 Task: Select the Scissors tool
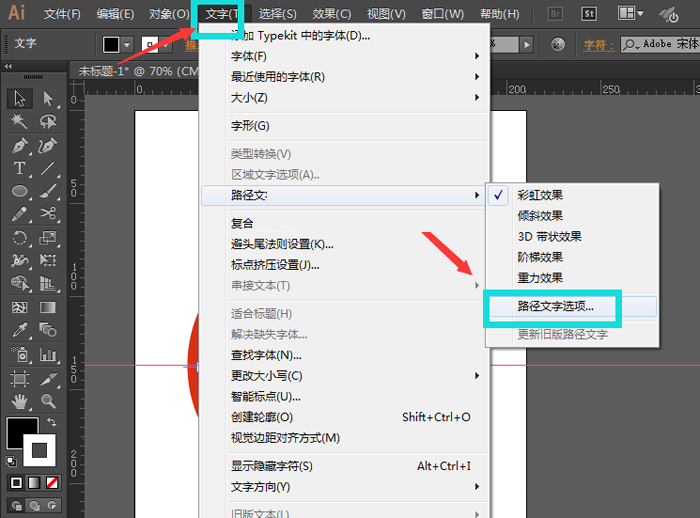tap(47, 214)
